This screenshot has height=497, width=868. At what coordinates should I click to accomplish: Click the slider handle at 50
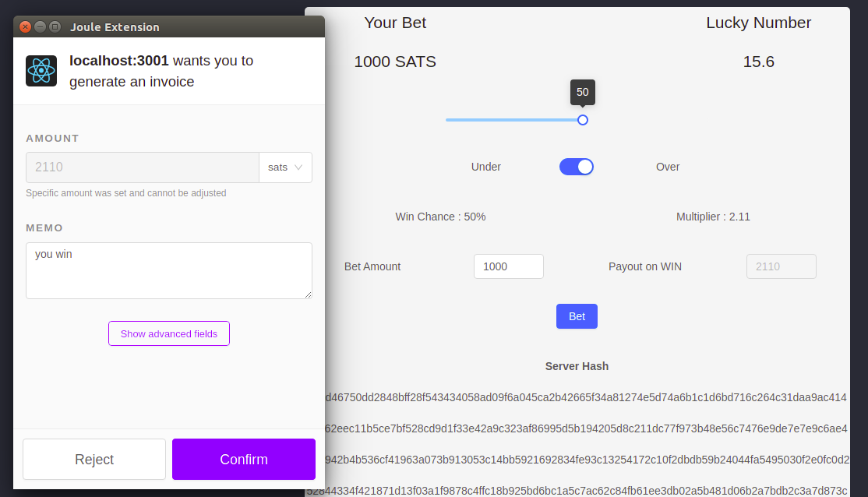(583, 120)
